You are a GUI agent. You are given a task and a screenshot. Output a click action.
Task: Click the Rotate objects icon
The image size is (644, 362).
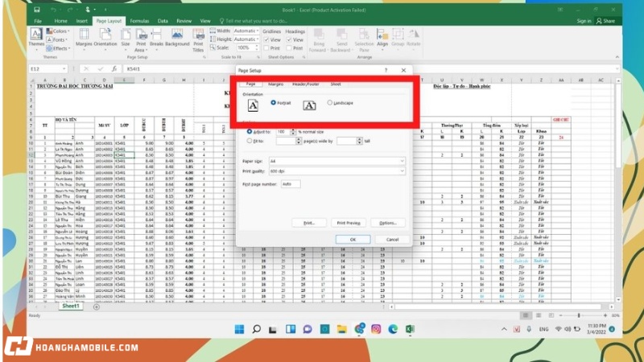point(414,38)
